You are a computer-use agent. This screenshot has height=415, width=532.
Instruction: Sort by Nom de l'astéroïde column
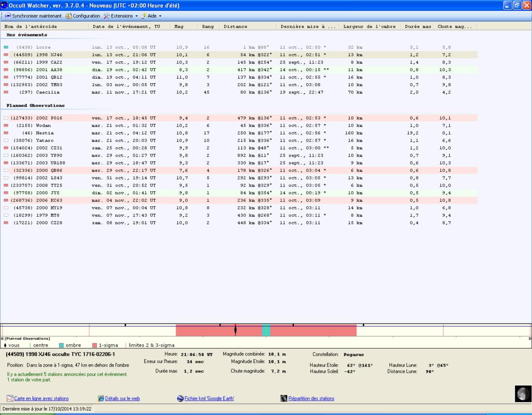pos(45,27)
